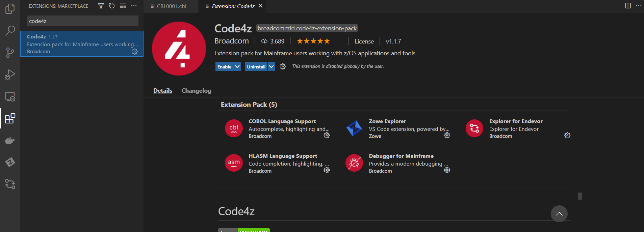Refresh the extensions marketplace list
This screenshot has width=644, height=232.
pyautogui.click(x=112, y=6)
